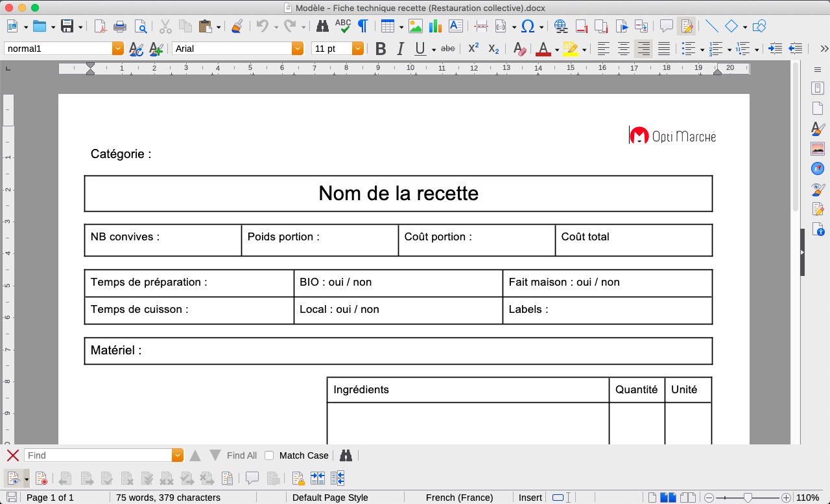Image resolution: width=830 pixels, height=504 pixels.
Task: Toggle bold formatting
Action: coord(380,49)
